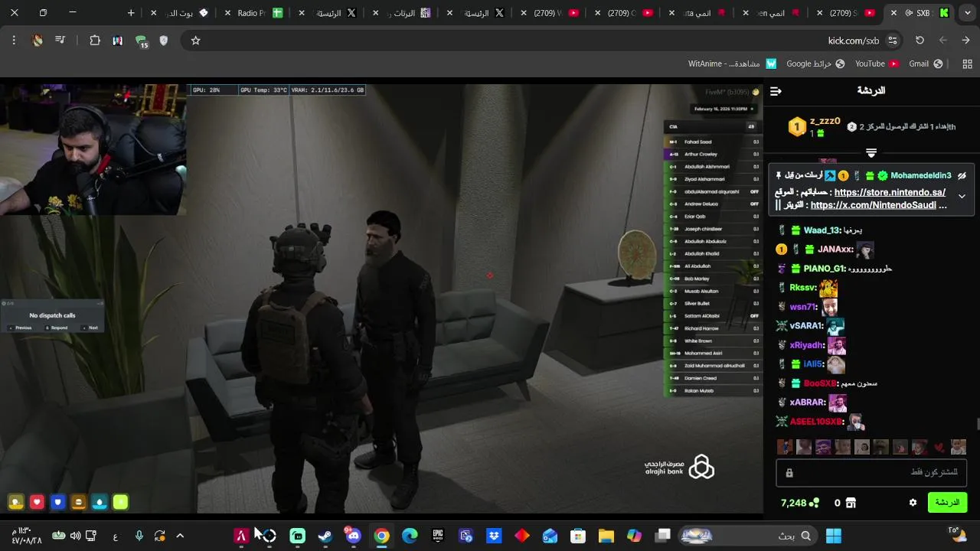
Task: Show hidden system tray icons chevron
Action: click(180, 536)
